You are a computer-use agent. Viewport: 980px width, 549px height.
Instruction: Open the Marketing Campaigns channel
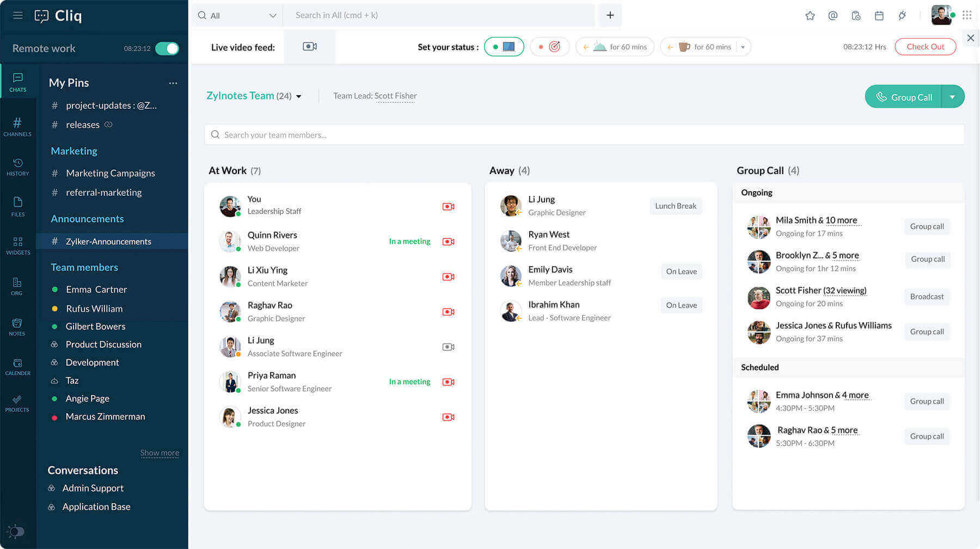112,173
